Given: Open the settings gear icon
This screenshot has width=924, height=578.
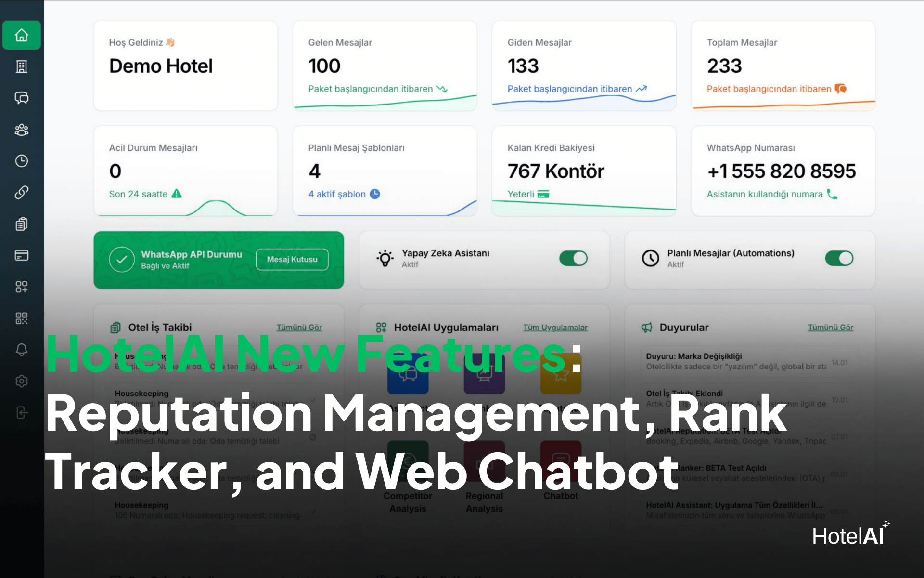Looking at the screenshot, I should (21, 381).
